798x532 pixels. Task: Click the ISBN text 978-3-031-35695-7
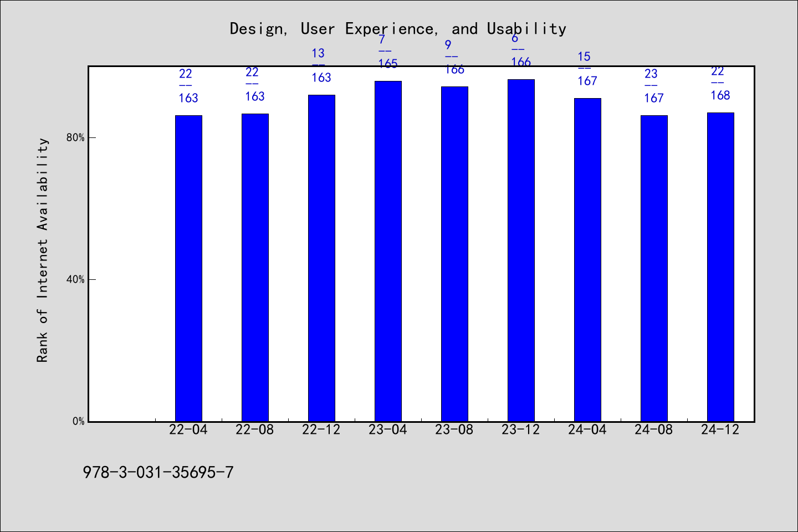click(x=158, y=472)
